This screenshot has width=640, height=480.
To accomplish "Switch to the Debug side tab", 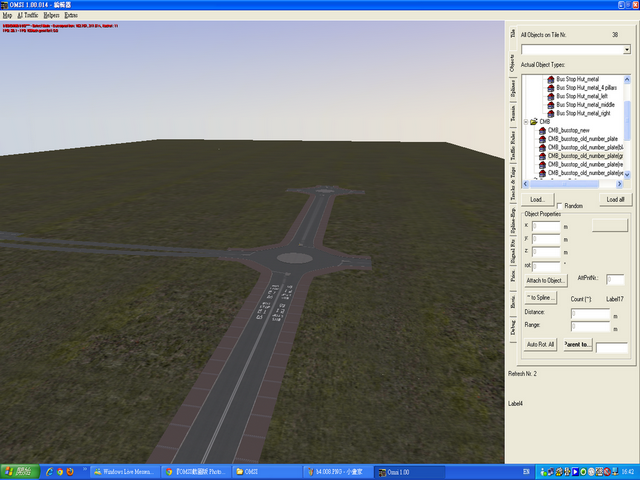I will [513, 327].
